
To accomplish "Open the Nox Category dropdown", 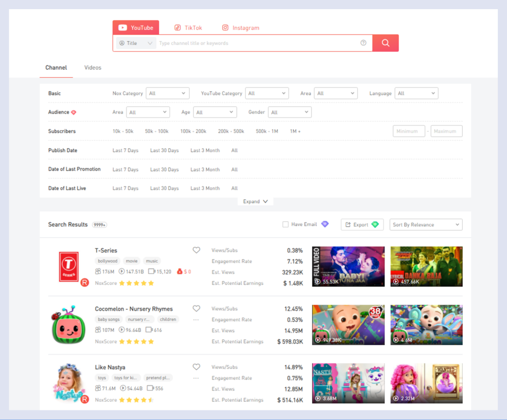I will click(x=167, y=93).
